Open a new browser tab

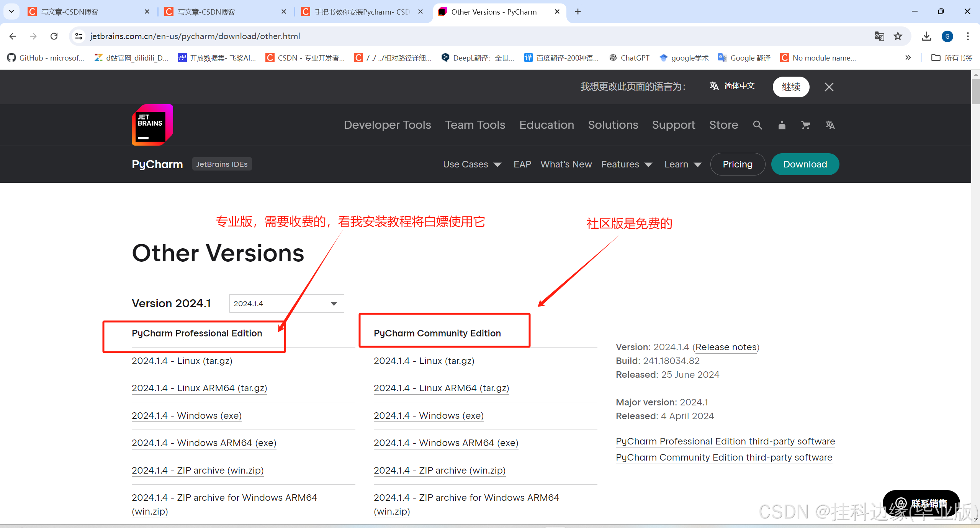tap(578, 12)
